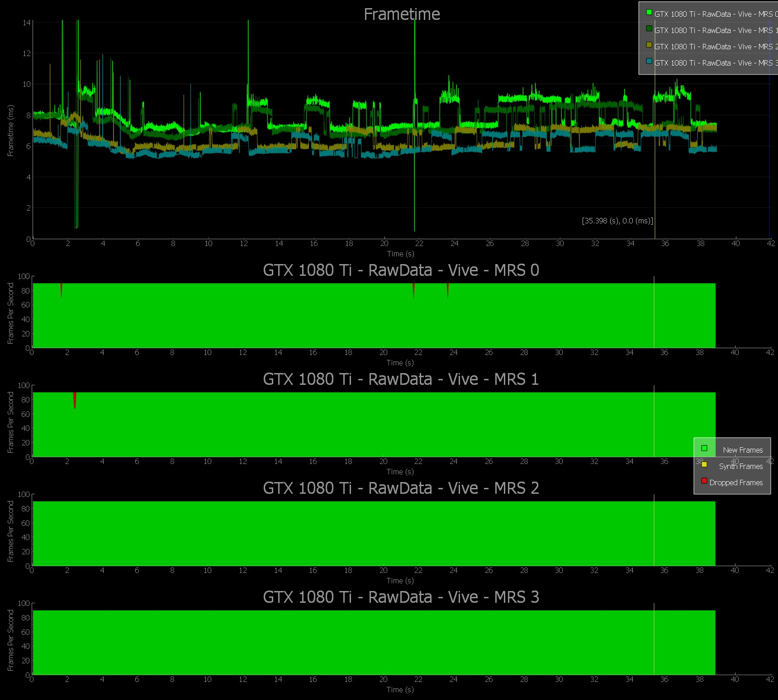The height and width of the screenshot is (700, 778).
Task: Click the teal MRS 3 legend swatch
Action: coord(649,61)
